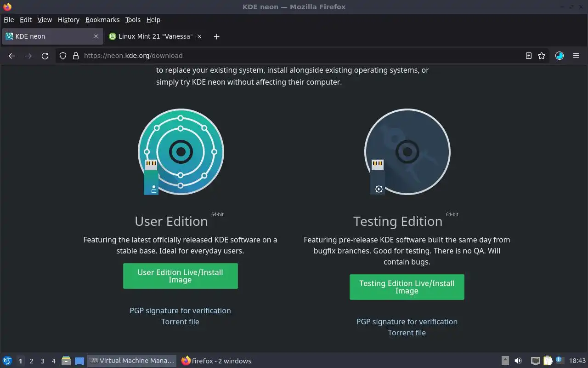Open a new tab with plus button
Screen dimensions: 588x368
click(216, 36)
